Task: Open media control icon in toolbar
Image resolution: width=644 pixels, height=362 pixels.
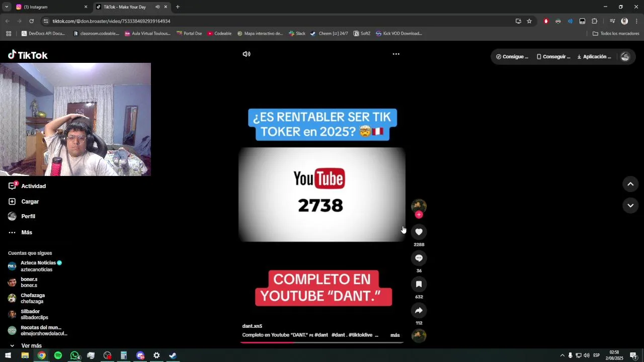Action: pyautogui.click(x=612, y=21)
